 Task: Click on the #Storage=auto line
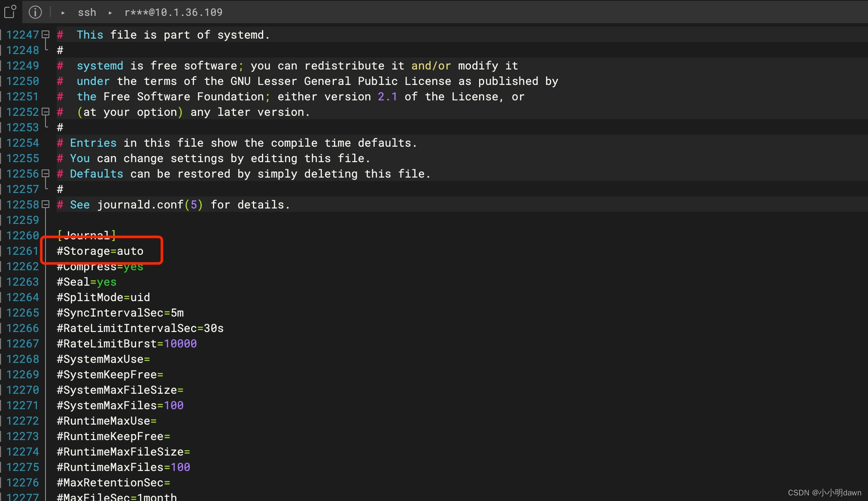pos(100,251)
